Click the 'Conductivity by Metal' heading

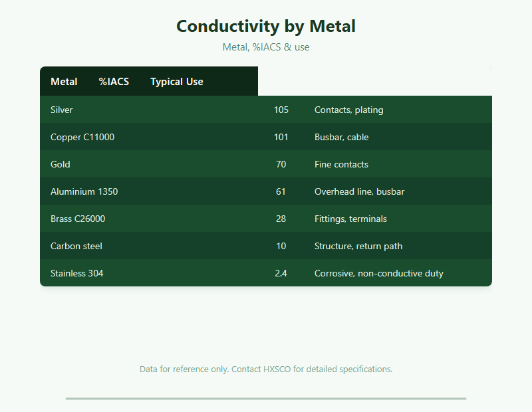(266, 26)
